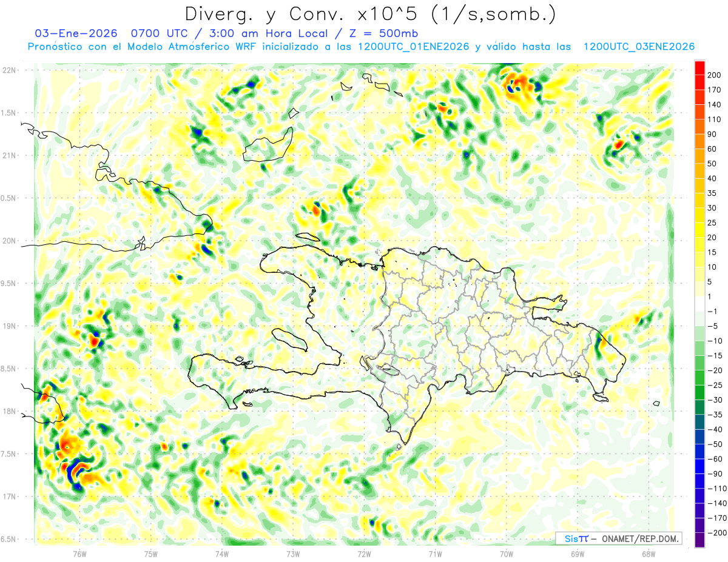Click the '69W' longitude axis label
This screenshot has width=728, height=562.
(578, 554)
